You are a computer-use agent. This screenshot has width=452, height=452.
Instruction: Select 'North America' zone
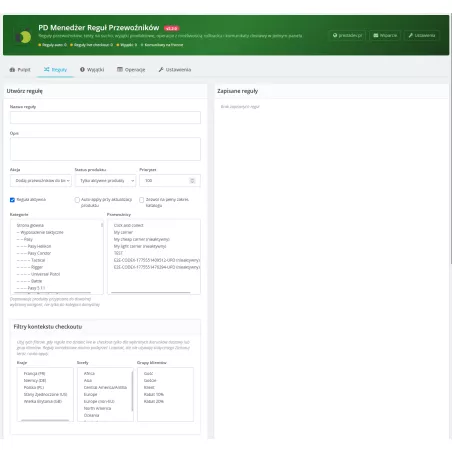(x=97, y=409)
